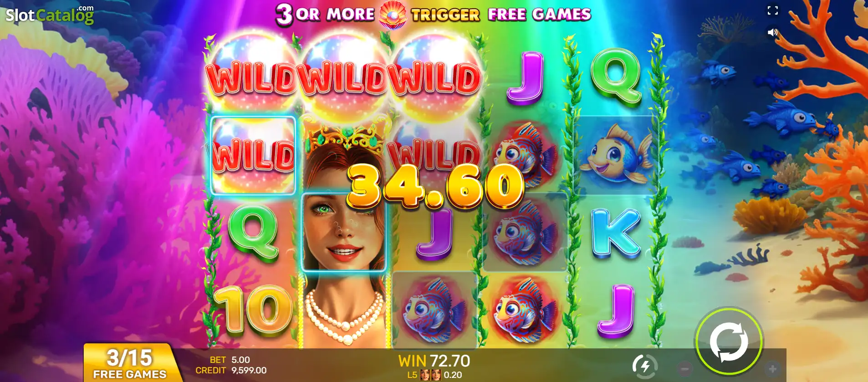Click the yellow 10 symbol
The width and height of the screenshot is (868, 382).
[x=253, y=311]
